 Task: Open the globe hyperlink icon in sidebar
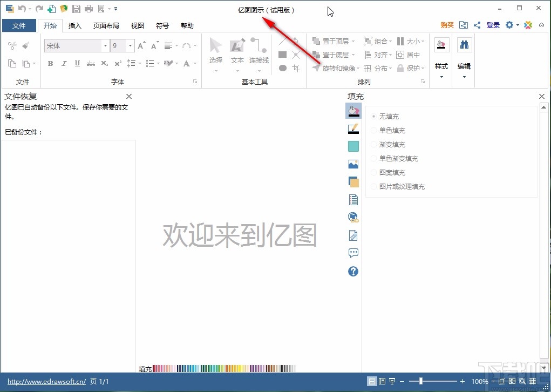[353, 217]
